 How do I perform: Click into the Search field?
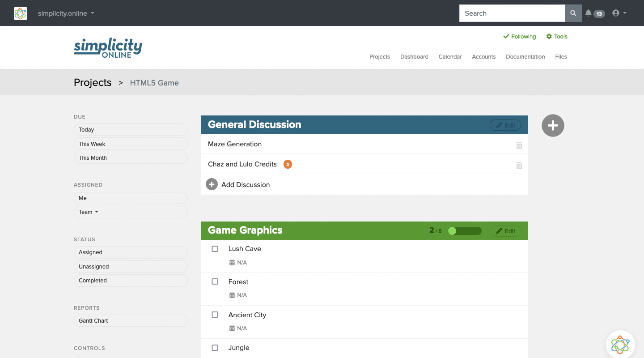pos(512,13)
